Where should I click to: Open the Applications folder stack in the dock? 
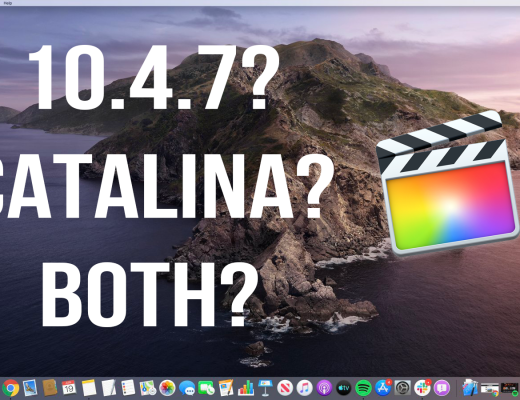(470, 388)
